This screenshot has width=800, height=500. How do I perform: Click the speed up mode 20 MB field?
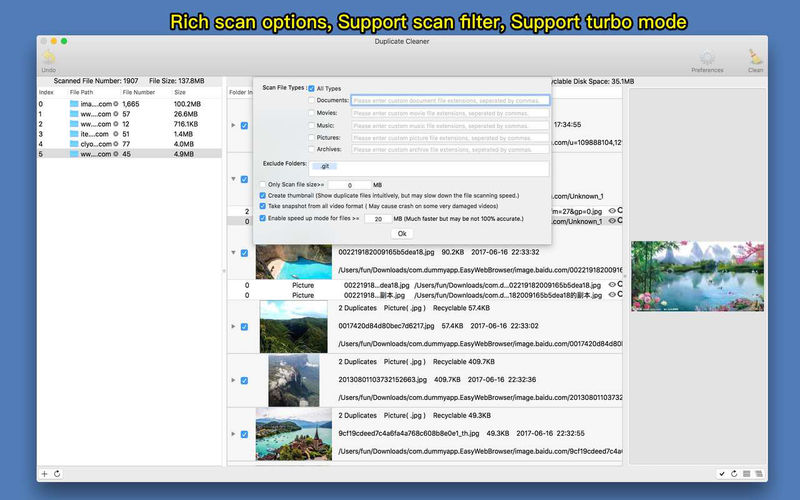tap(378, 219)
